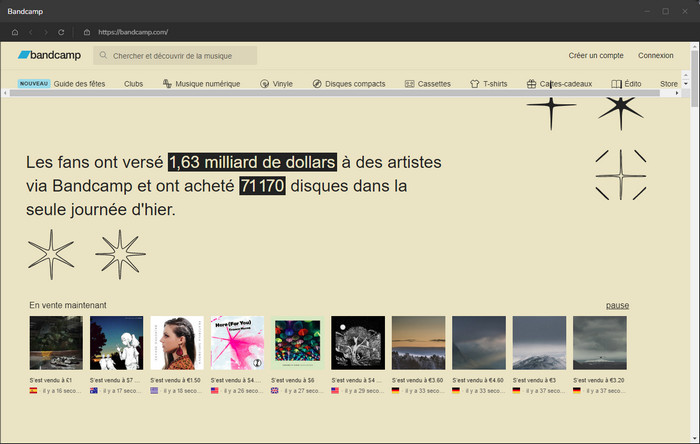The height and width of the screenshot is (444, 700).
Task: Click the 1,63 milliard de dollars highlight
Action: (252, 162)
